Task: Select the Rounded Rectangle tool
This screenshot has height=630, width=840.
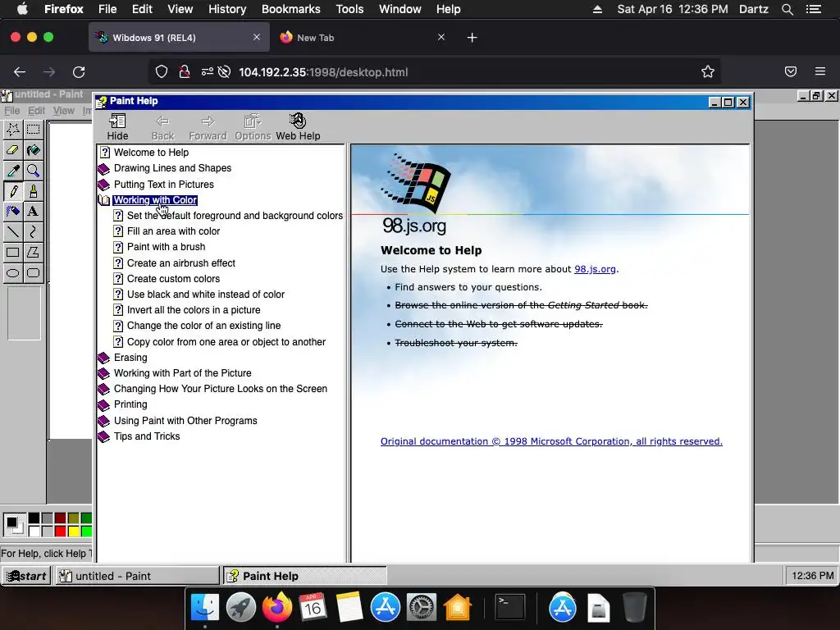Action: coord(33,272)
